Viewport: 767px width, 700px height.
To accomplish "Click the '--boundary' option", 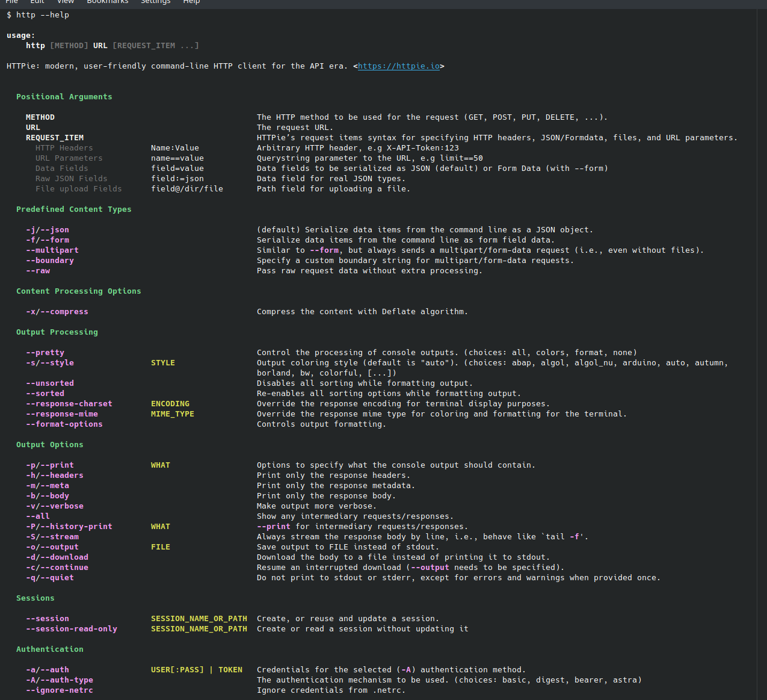I will (50, 261).
